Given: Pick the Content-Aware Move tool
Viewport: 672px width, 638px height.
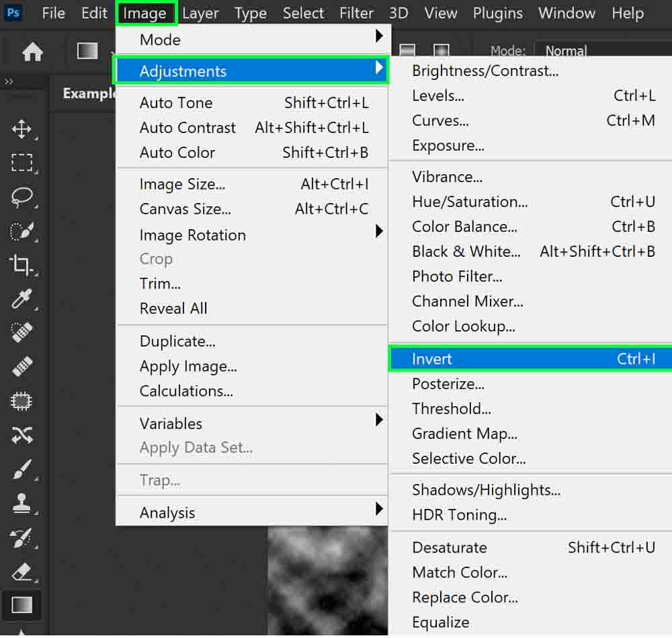Looking at the screenshot, I should point(22,435).
